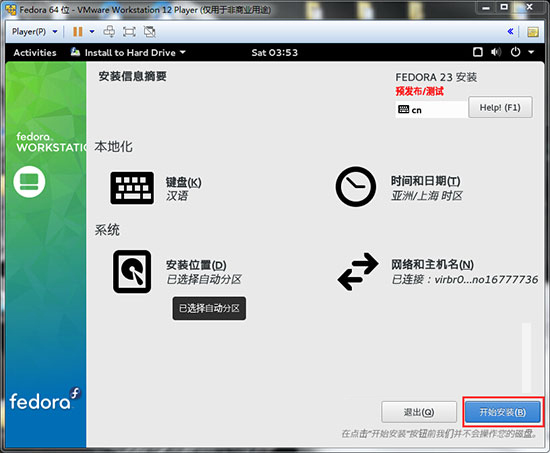Click the VMware window title icon
550x453 pixels.
click(11, 10)
